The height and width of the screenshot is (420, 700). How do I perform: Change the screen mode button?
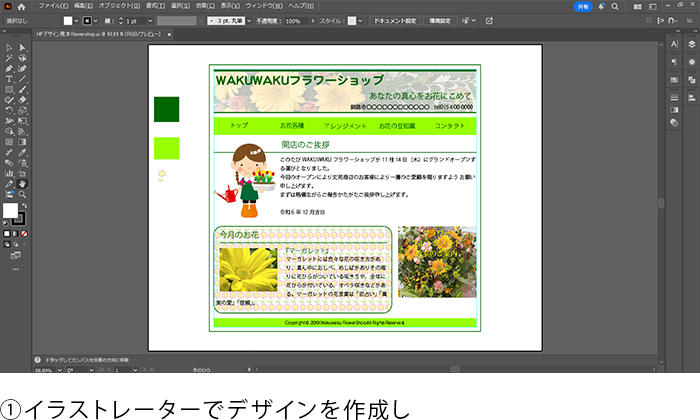point(16,255)
